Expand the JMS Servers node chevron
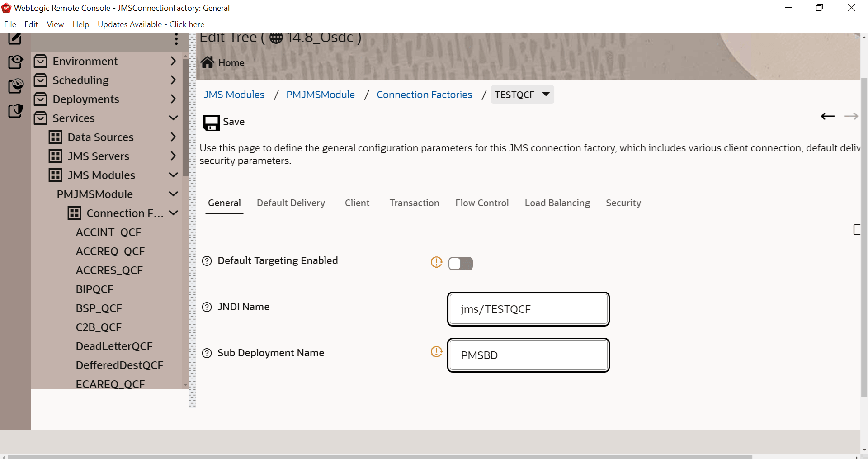 173,156
